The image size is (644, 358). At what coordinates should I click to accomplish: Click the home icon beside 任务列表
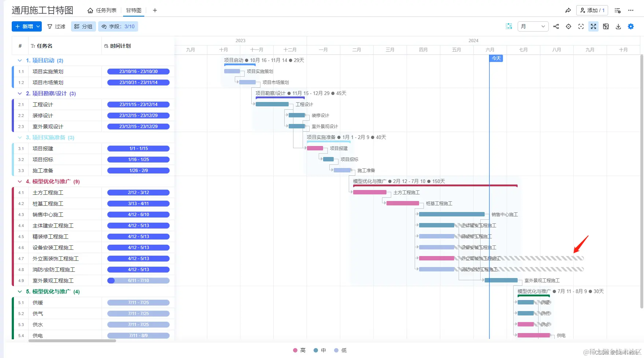click(x=90, y=10)
